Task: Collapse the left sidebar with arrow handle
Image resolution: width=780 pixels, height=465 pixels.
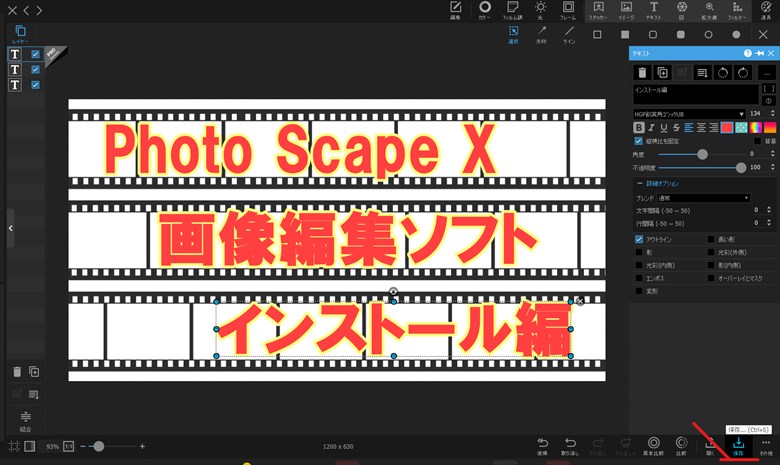Action: point(10,228)
